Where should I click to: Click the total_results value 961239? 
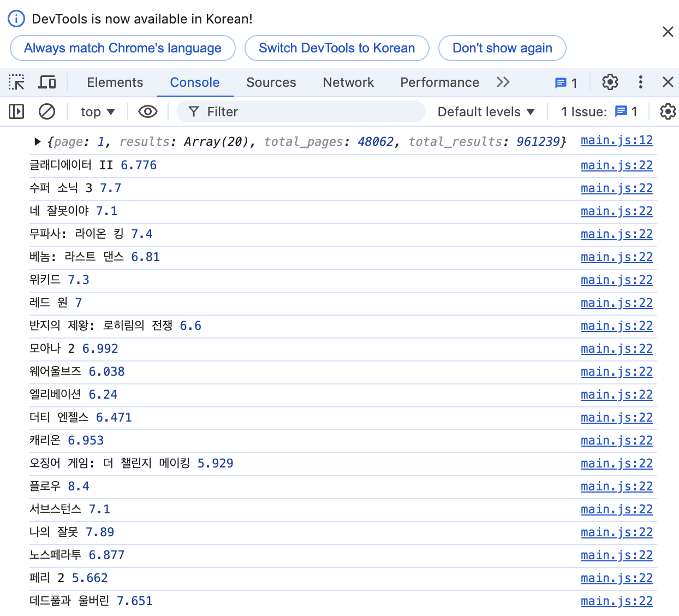click(538, 142)
